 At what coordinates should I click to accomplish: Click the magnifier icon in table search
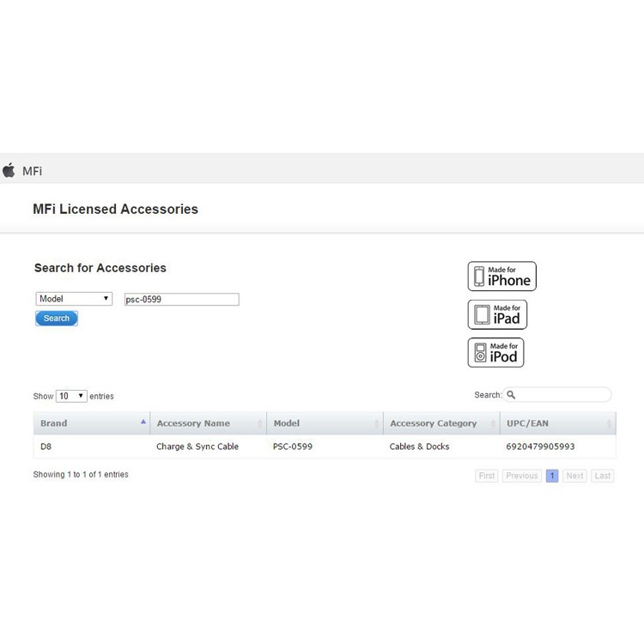pyautogui.click(x=511, y=395)
